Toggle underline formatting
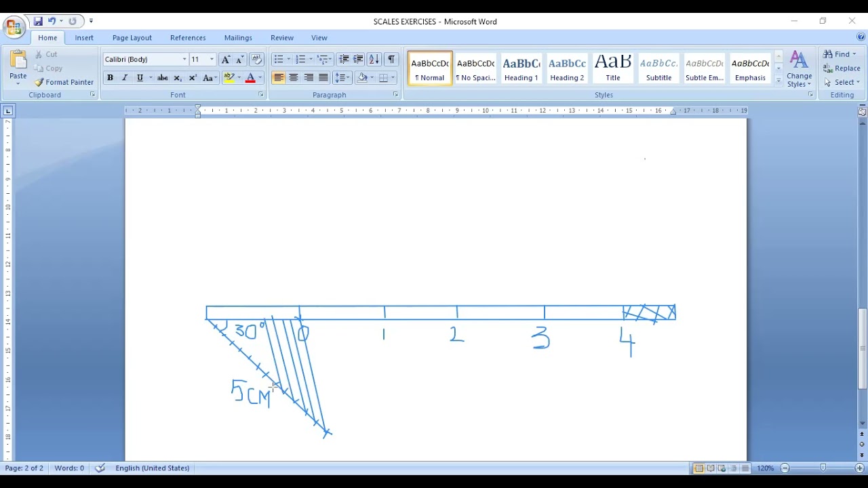 click(x=140, y=78)
